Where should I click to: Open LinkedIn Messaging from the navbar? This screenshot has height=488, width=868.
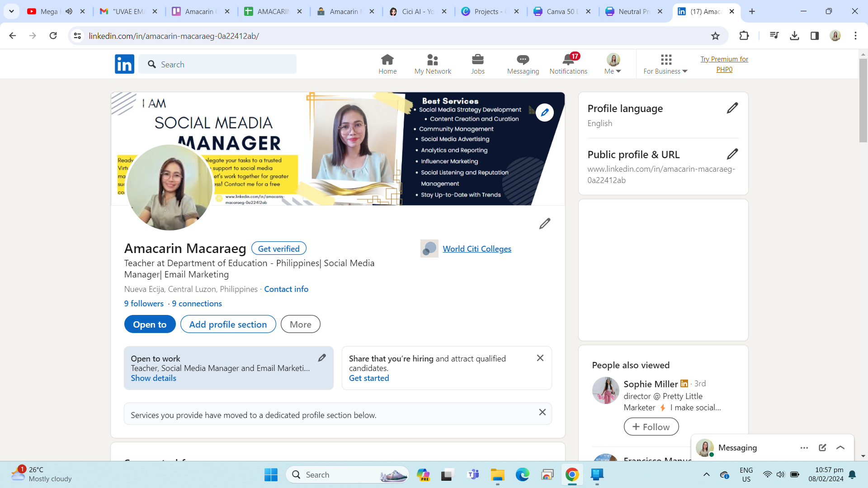[x=523, y=63]
